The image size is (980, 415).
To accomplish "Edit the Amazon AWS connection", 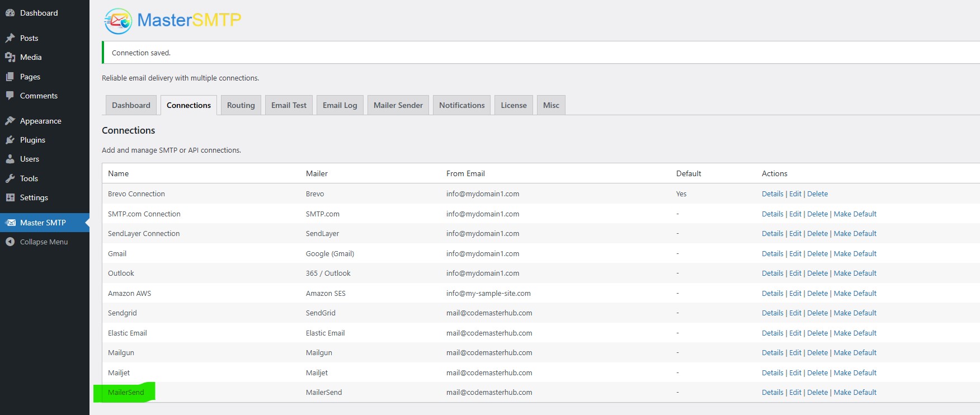I will click(795, 293).
